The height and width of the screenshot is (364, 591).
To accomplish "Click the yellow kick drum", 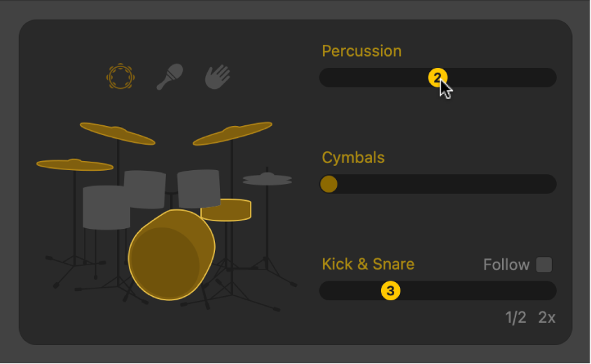I will (172, 255).
